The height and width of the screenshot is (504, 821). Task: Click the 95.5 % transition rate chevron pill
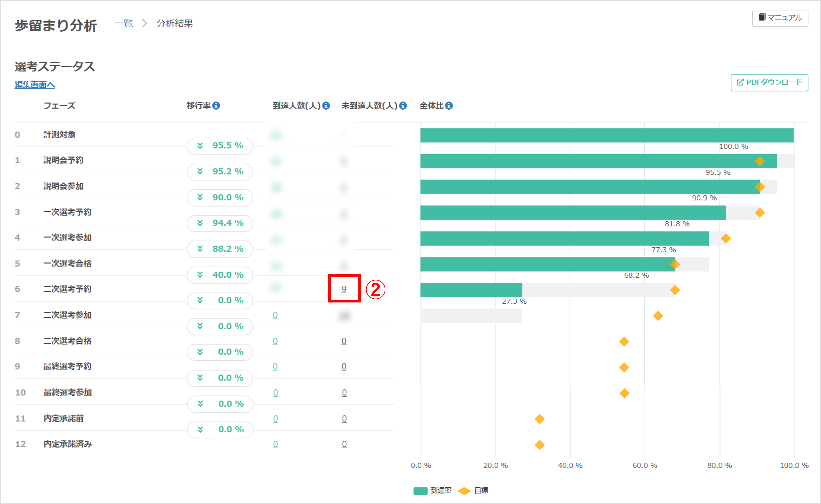220,146
